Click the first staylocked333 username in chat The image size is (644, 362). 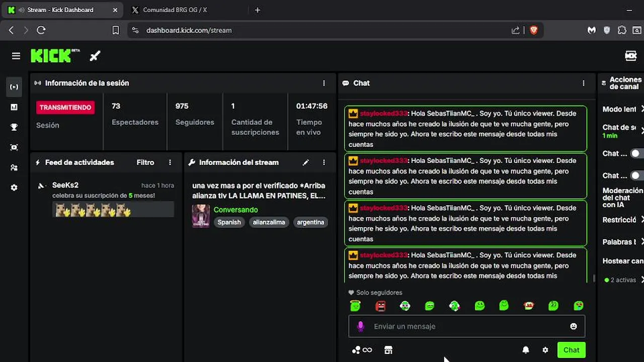(x=383, y=113)
